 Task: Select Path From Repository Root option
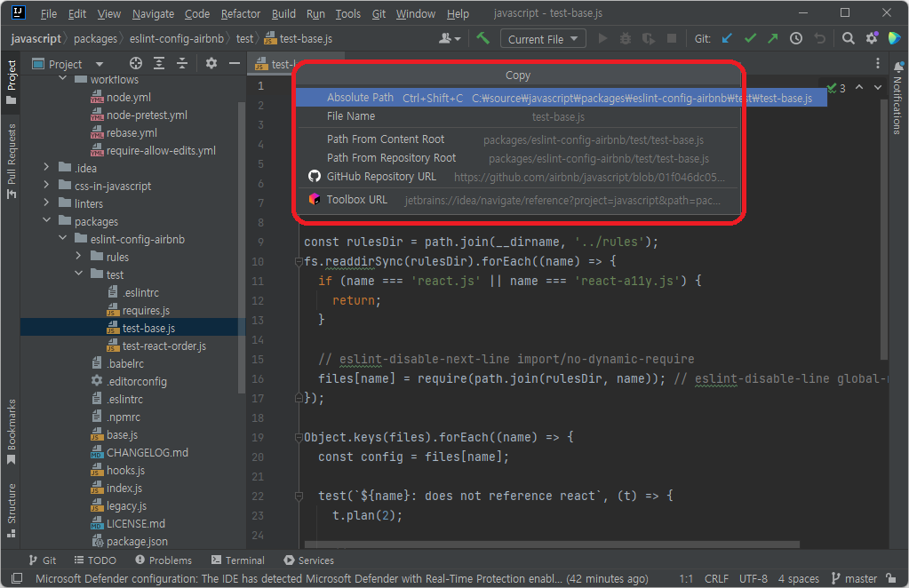coord(518,158)
